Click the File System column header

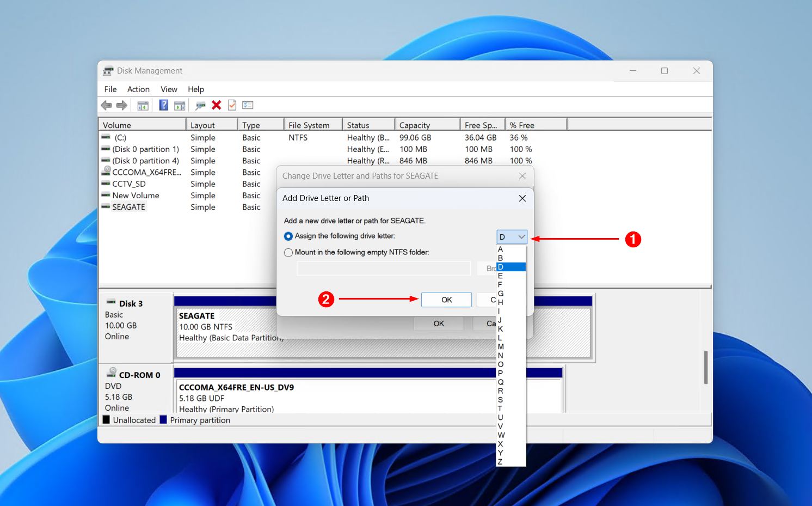click(x=313, y=125)
